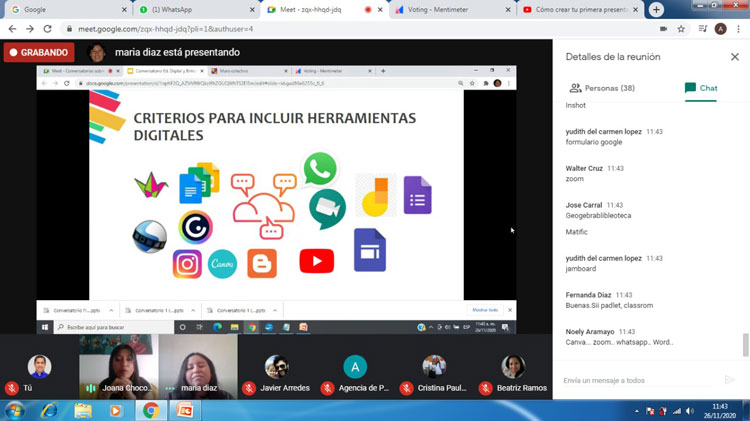Select the Agencia de P... participant tile
This screenshot has width=750, height=421.
[x=355, y=367]
